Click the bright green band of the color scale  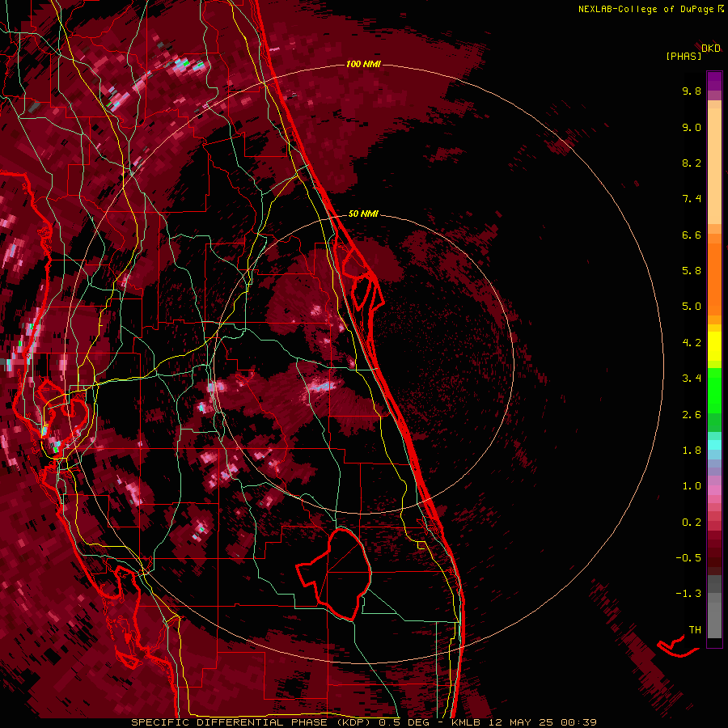coord(714,390)
